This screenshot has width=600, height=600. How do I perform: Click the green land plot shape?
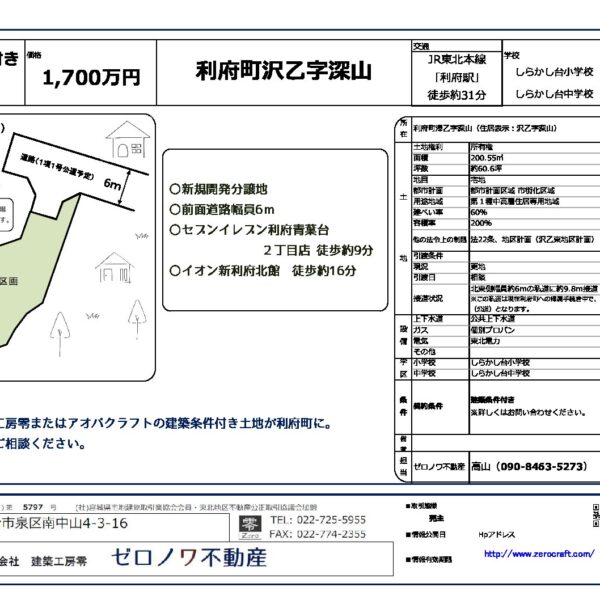point(34,270)
